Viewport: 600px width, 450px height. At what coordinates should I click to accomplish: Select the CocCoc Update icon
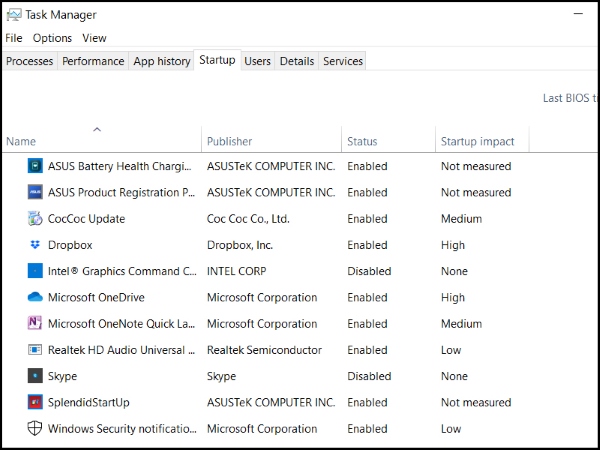pyautogui.click(x=36, y=219)
